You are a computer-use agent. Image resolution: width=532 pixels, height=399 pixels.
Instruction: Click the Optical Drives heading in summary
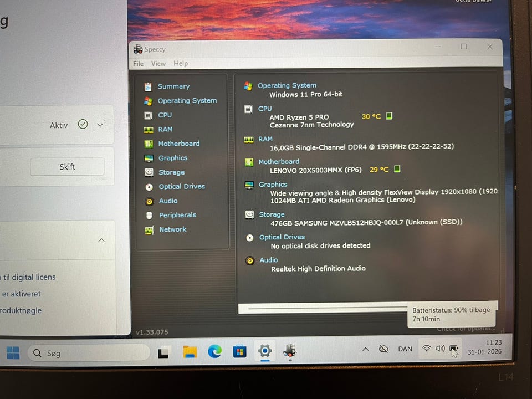(x=282, y=237)
